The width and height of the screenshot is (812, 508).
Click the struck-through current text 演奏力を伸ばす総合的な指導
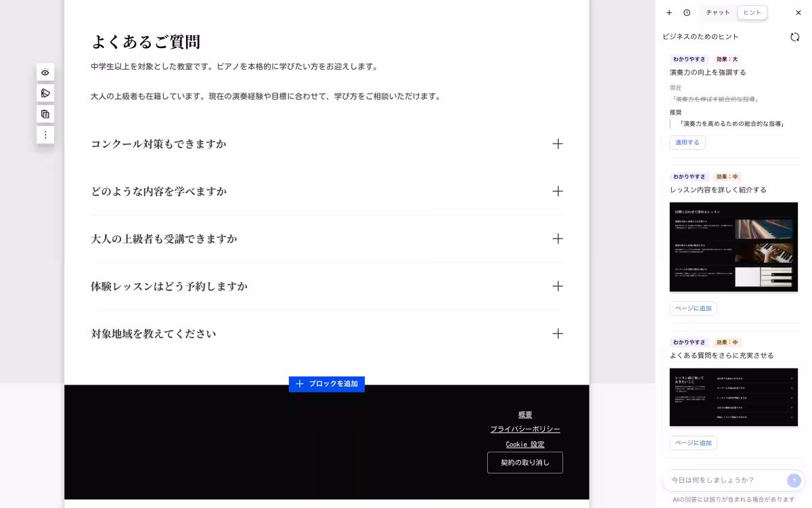pos(715,100)
